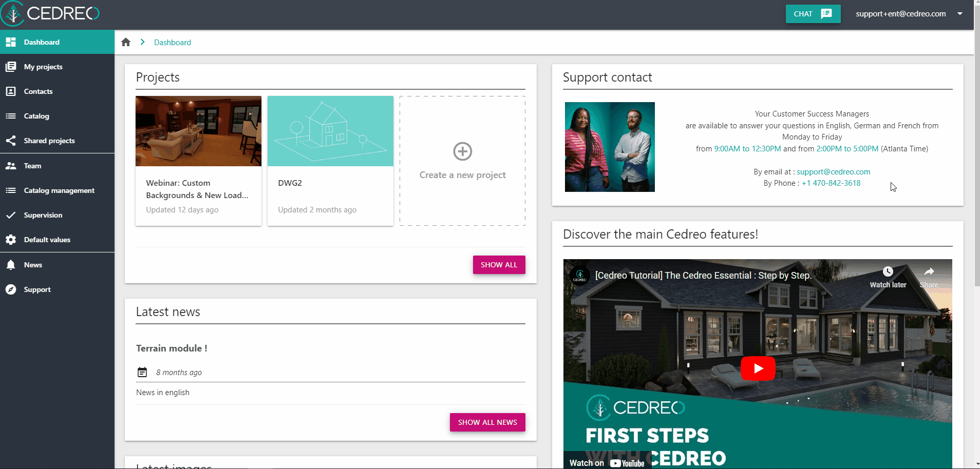Image resolution: width=980 pixels, height=469 pixels.
Task: Click the home icon in the breadcrumb
Action: coord(126,42)
